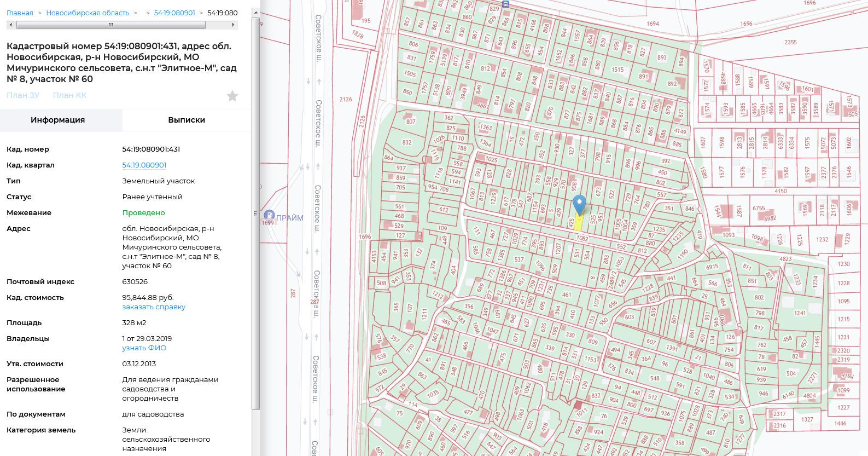This screenshot has height=456, width=868.
Task: Toggle the side panel collapse handle
Action: [255, 213]
